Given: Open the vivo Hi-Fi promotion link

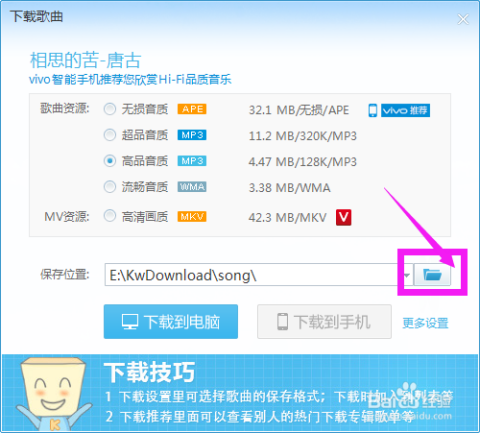Looking at the screenshot, I should [x=130, y=79].
